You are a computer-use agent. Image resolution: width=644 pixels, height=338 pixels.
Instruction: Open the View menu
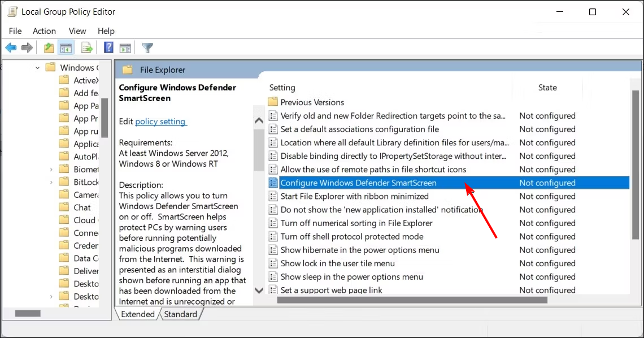(77, 31)
